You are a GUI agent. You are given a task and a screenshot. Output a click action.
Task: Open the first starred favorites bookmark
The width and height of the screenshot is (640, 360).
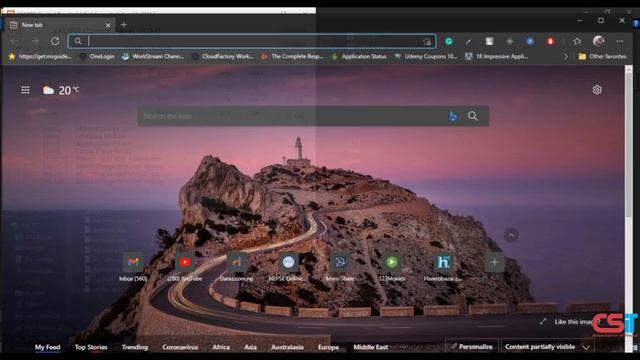pyautogui.click(x=40, y=56)
